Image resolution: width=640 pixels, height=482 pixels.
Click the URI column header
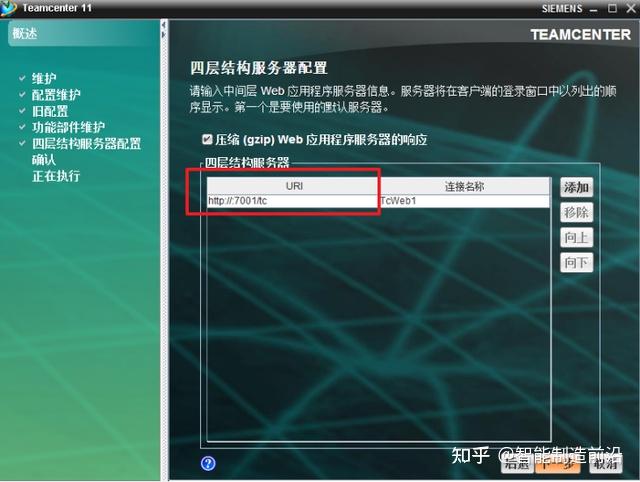[x=293, y=186]
